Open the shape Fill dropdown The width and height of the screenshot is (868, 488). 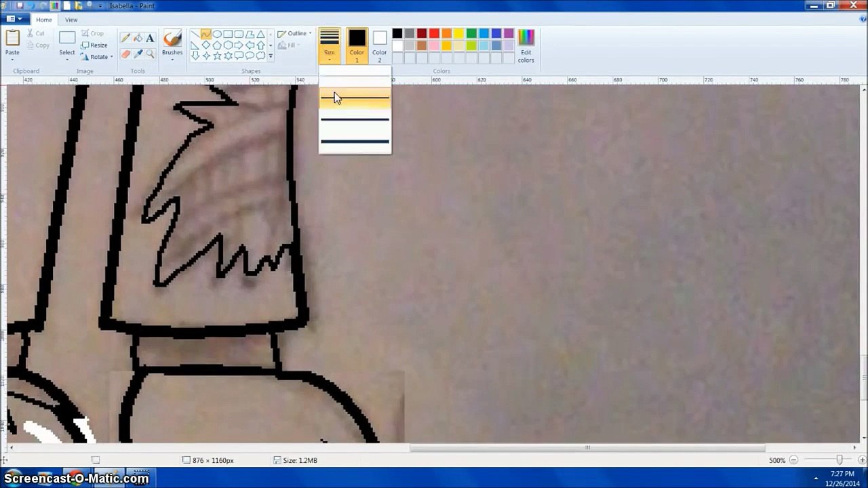coord(290,45)
